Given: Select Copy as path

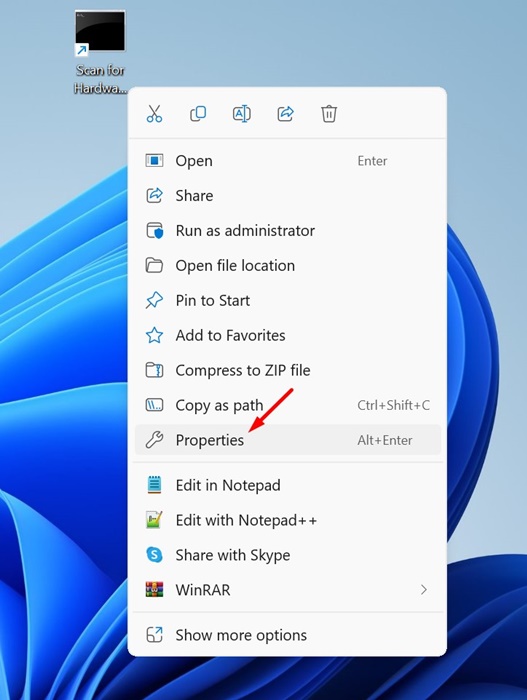Looking at the screenshot, I should (x=288, y=405).
